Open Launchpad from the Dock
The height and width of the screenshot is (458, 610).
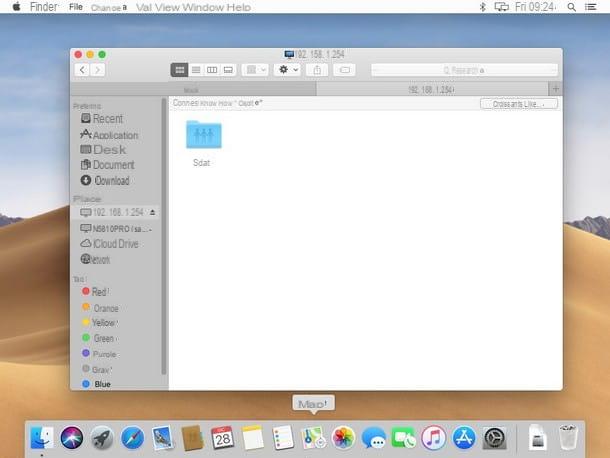click(102, 438)
